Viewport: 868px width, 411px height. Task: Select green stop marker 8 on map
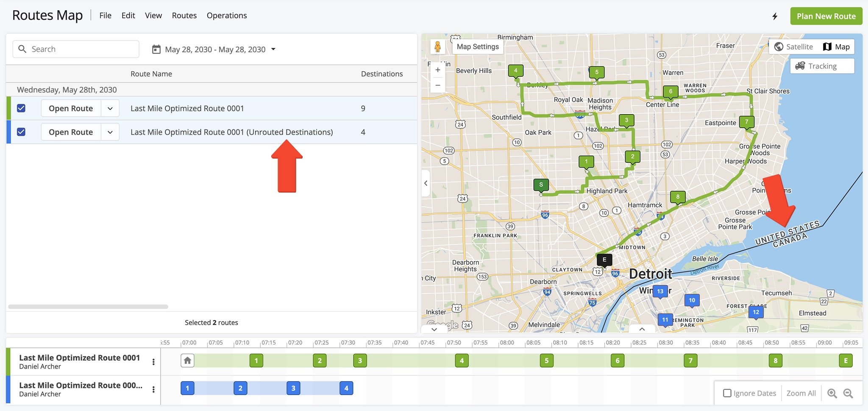point(678,197)
